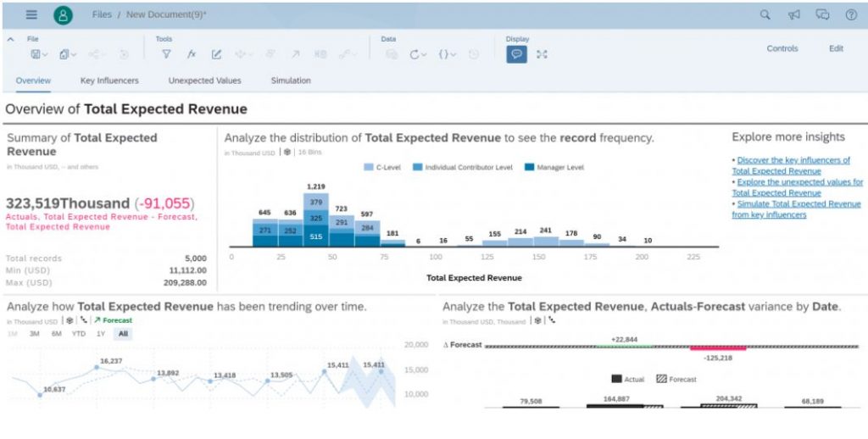Open the formula fx tool
The width and height of the screenshot is (868, 439).
tap(192, 54)
